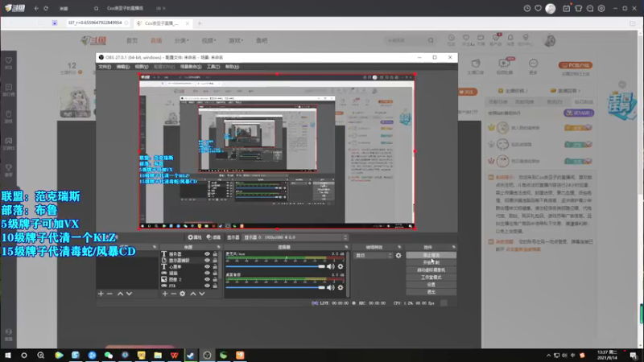644x362 pixels.
Task: Move the scene up with the arrow
Action: pyautogui.click(x=120, y=294)
